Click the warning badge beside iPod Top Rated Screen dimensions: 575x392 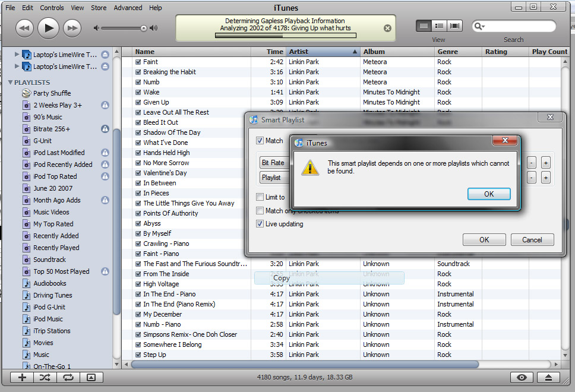[105, 176]
